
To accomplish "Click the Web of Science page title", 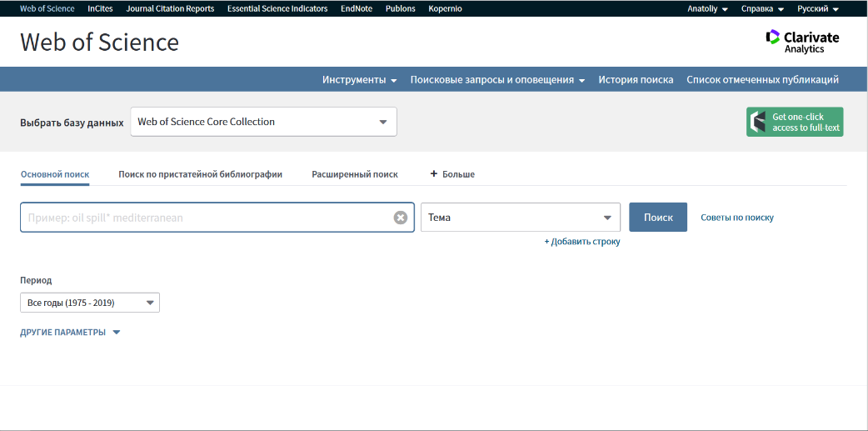I will point(100,43).
